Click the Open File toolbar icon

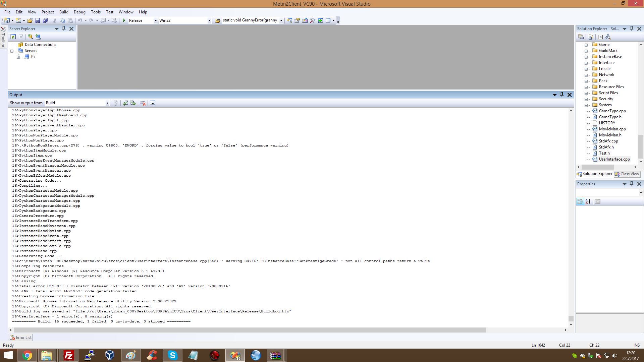[x=30, y=20]
